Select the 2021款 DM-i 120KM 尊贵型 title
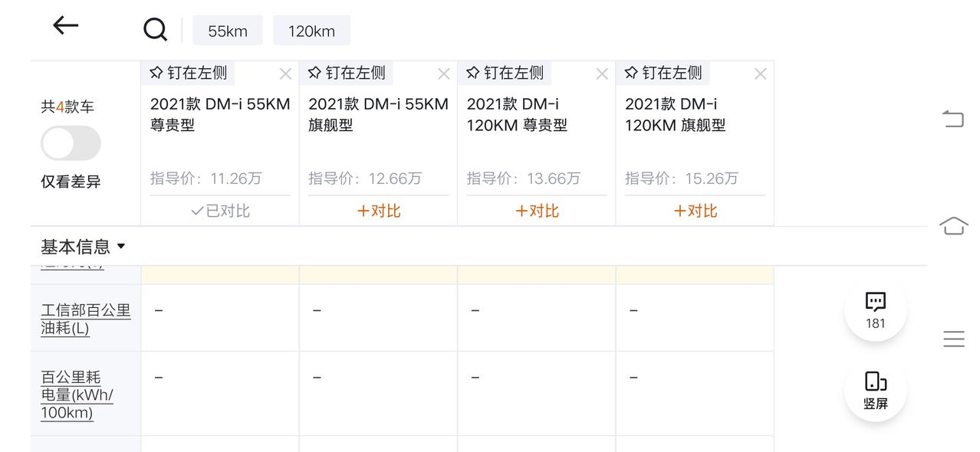The image size is (980, 452). point(518,114)
